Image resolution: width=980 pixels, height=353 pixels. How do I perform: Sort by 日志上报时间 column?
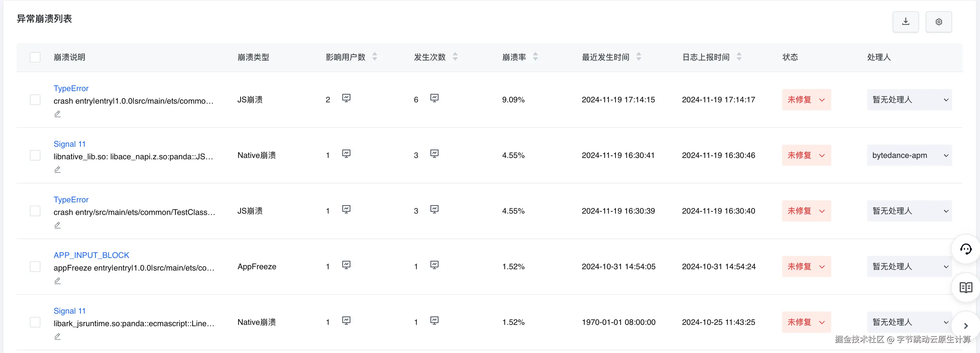coord(739,57)
